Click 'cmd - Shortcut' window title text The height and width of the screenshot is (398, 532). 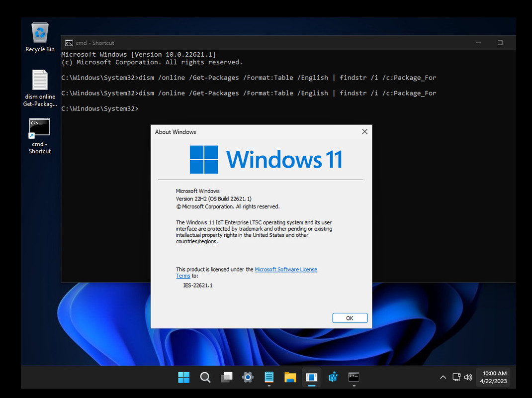click(x=94, y=43)
